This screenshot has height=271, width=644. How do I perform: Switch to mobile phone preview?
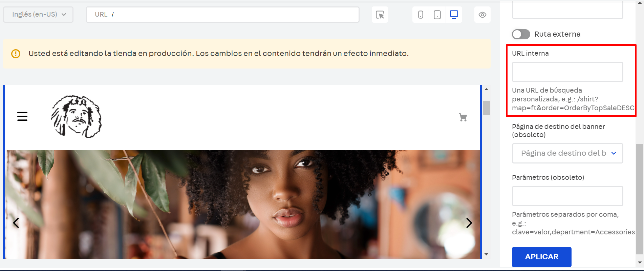[421, 15]
